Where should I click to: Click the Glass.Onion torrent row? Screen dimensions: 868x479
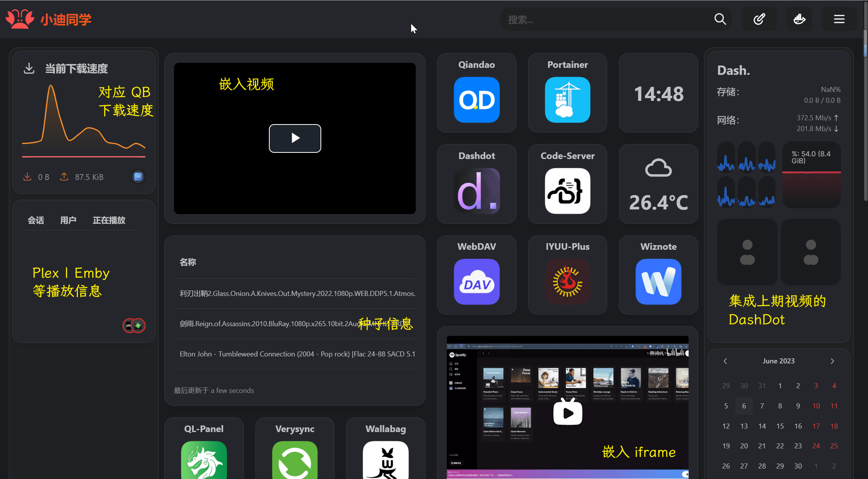pyautogui.click(x=295, y=294)
